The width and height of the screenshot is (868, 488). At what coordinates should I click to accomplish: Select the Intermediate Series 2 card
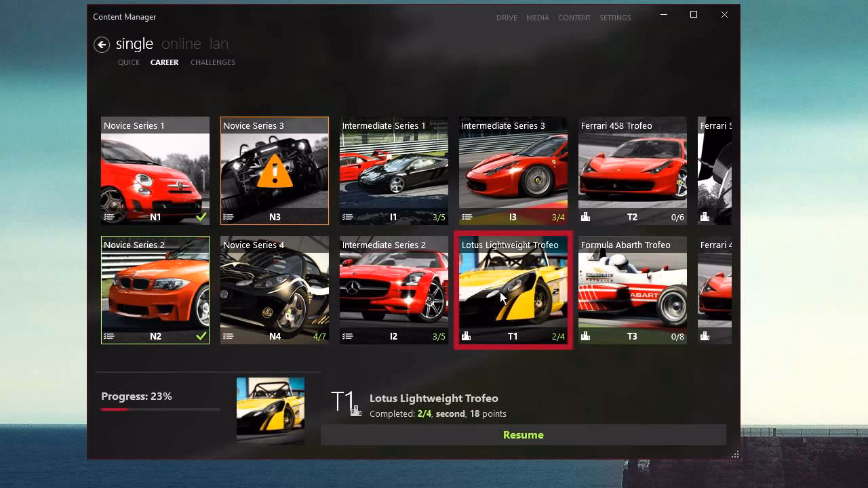coord(394,290)
